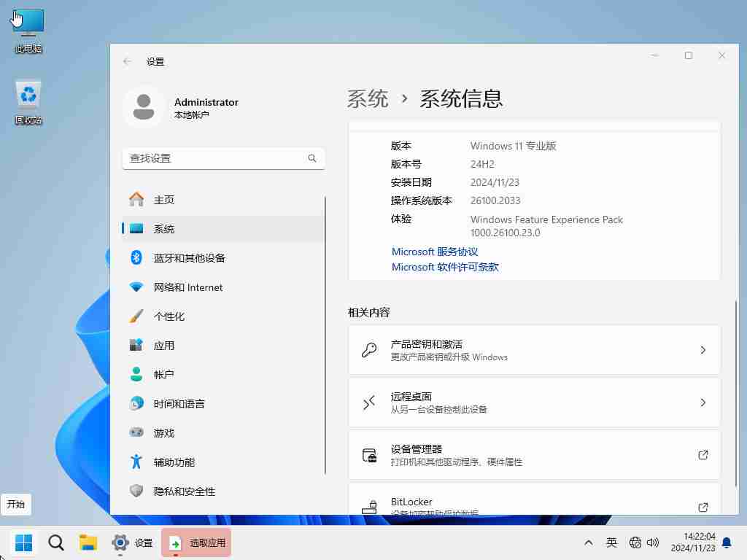Expand 远程桌面 with its chevron
Screen dimensions: 747x560
[x=703, y=402]
